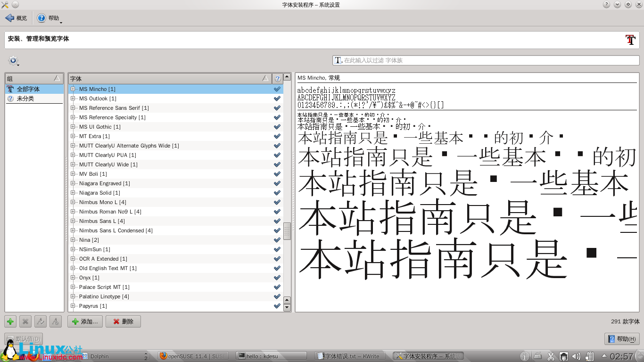Expand the MS UI Gothic family
The image size is (644, 362).
click(73, 127)
